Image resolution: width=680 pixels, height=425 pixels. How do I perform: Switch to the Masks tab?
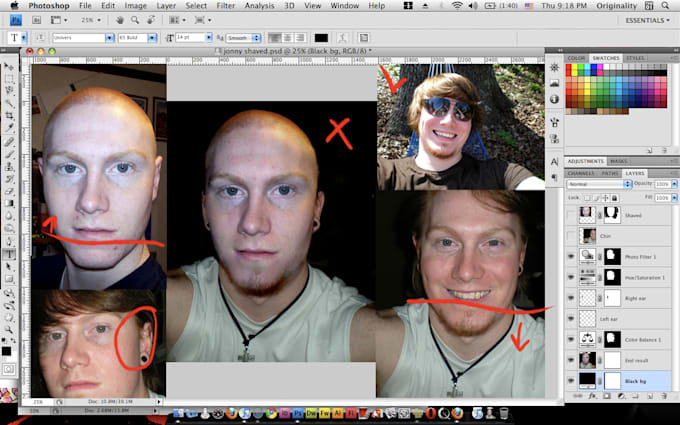[619, 161]
